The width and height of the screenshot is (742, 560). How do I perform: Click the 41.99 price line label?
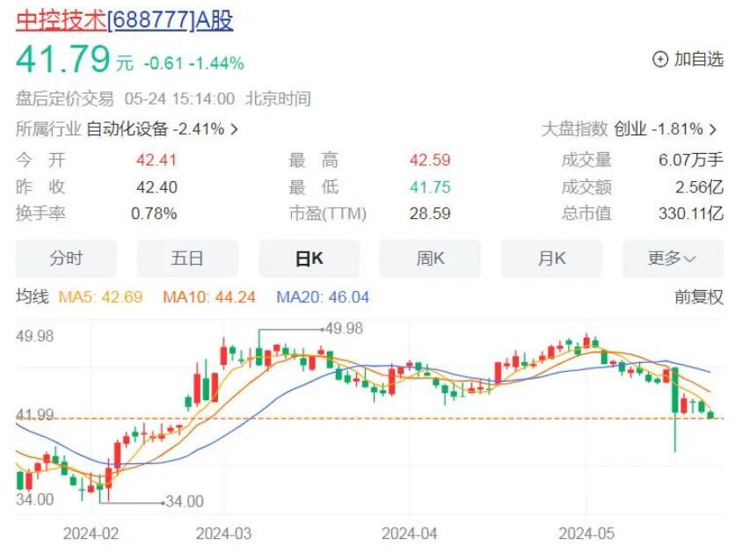pyautogui.click(x=34, y=415)
